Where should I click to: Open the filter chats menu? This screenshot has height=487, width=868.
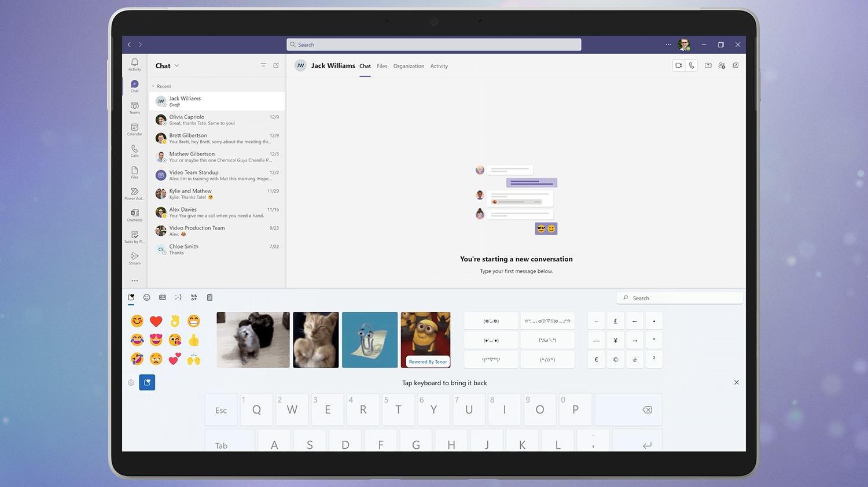(x=263, y=66)
